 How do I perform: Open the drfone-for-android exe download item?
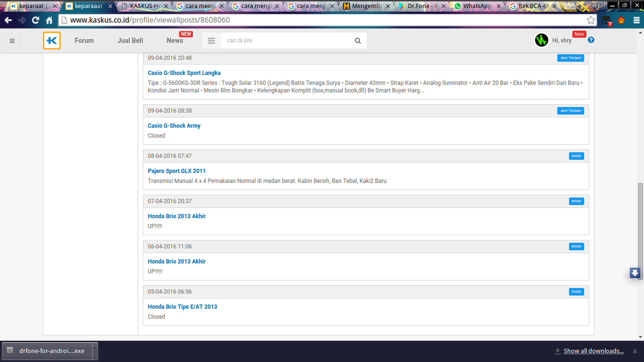(48, 351)
